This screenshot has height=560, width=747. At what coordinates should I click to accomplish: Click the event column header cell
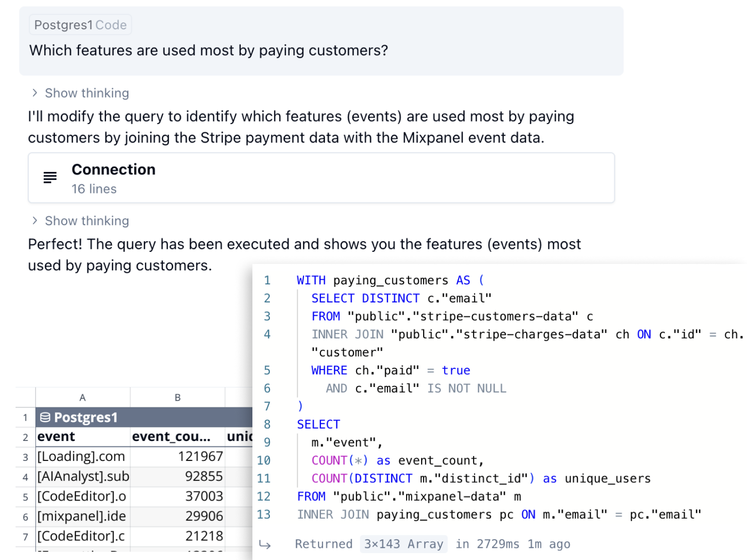56,437
